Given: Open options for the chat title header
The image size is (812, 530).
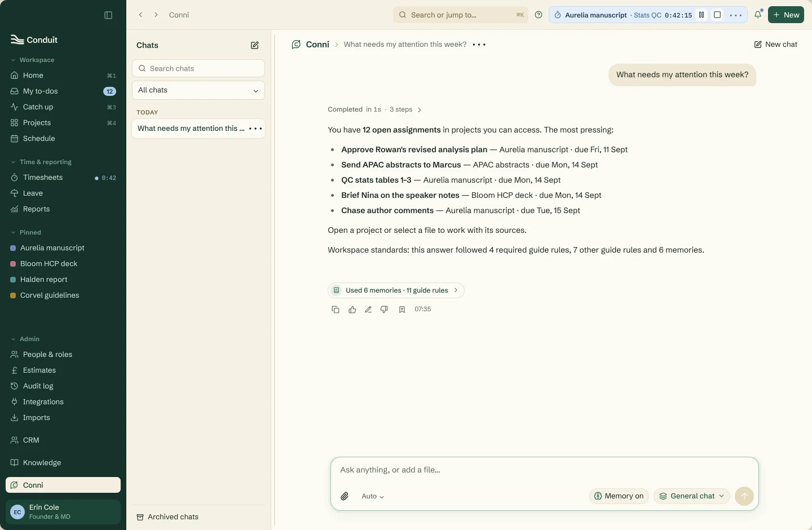Looking at the screenshot, I should point(479,45).
